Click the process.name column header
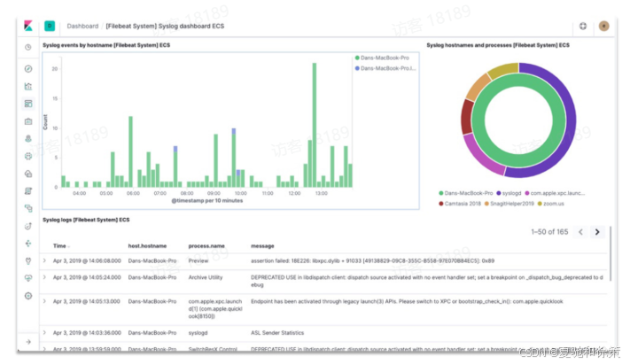 point(206,246)
